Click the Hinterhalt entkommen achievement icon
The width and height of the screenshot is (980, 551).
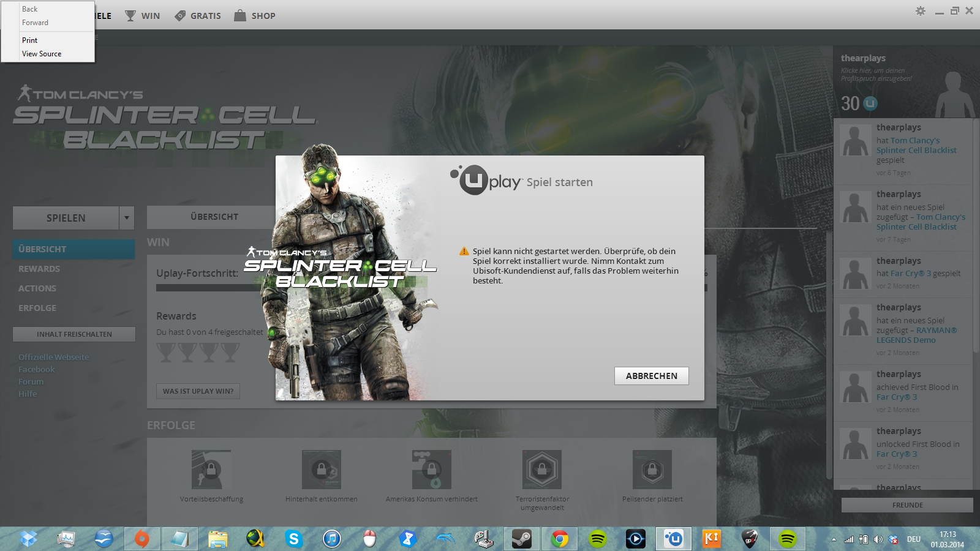pos(322,470)
